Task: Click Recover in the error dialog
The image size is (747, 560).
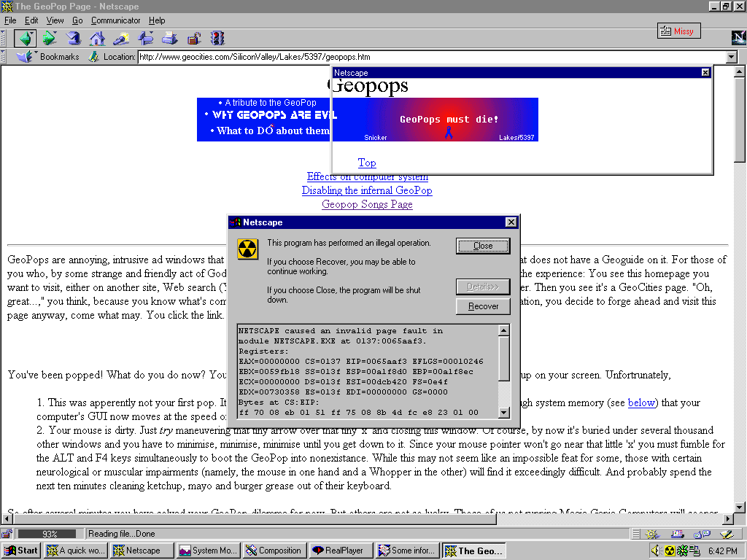Action: (483, 306)
